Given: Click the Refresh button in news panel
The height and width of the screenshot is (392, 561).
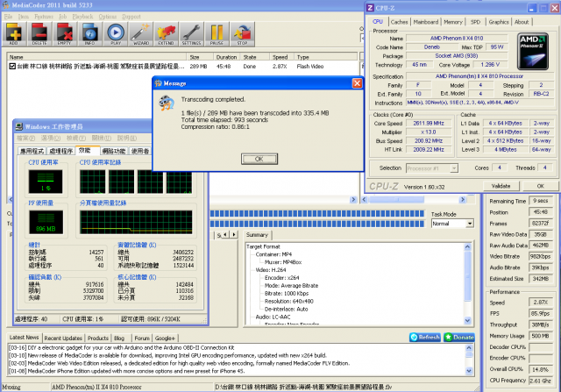Looking at the screenshot, I should (425, 338).
